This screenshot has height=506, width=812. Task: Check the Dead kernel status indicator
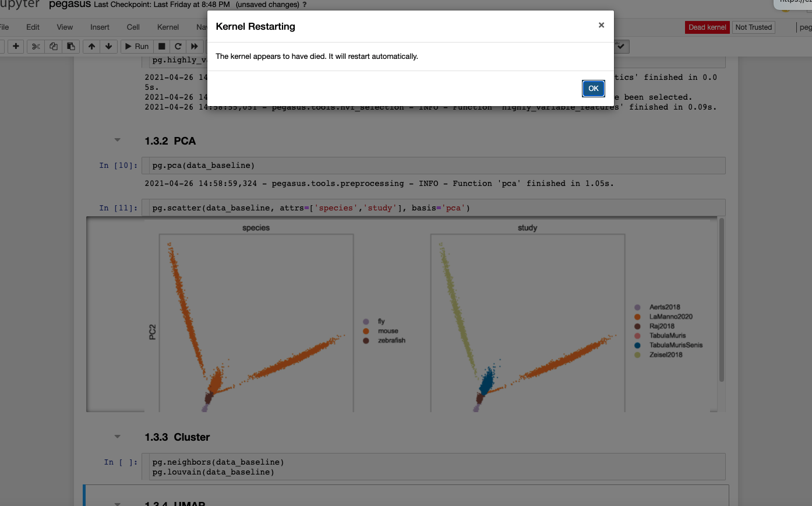(x=707, y=27)
